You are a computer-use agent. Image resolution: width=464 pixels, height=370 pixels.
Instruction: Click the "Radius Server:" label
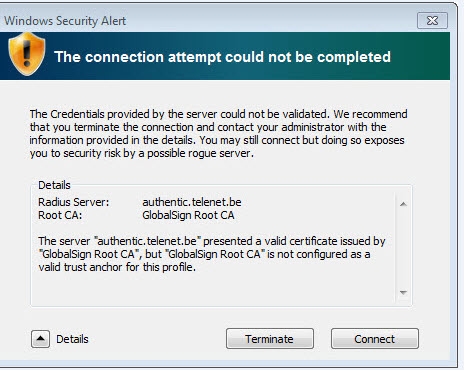point(74,202)
